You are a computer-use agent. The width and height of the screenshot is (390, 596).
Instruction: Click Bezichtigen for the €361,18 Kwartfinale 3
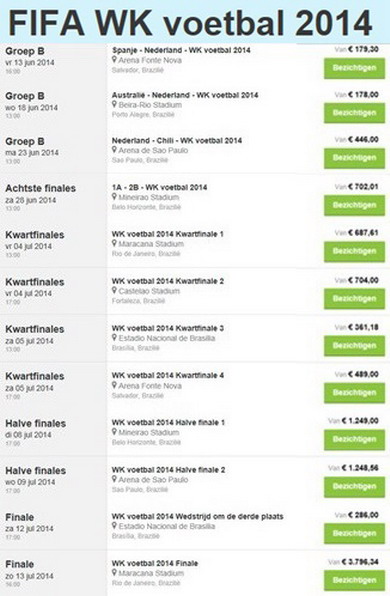[354, 346]
